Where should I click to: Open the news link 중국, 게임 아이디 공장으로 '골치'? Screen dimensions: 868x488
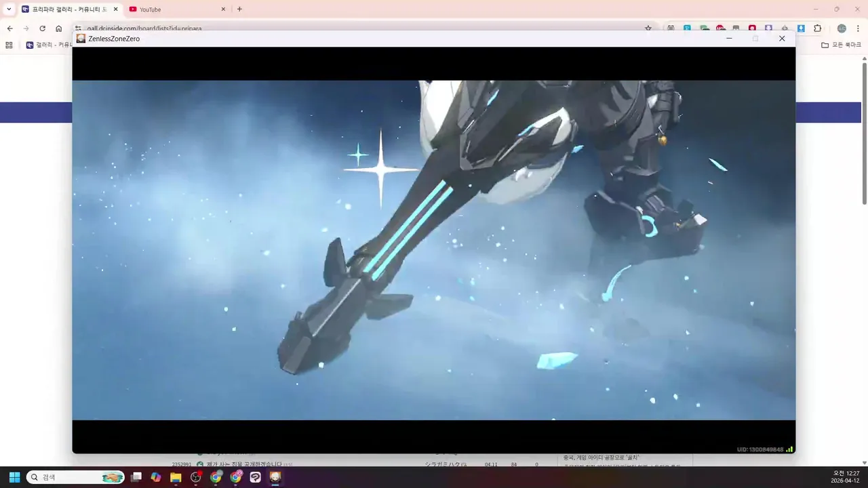coord(601,457)
